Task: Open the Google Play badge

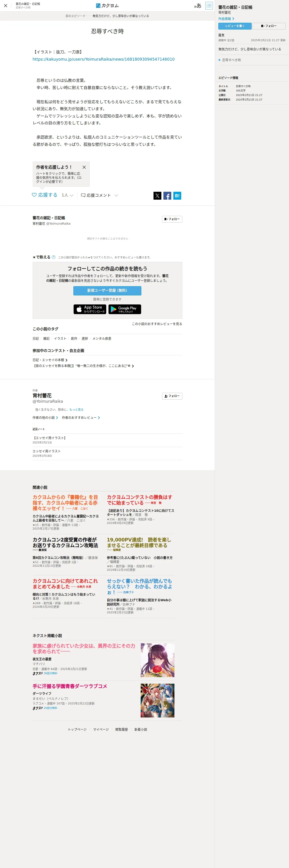Action: 125,309
